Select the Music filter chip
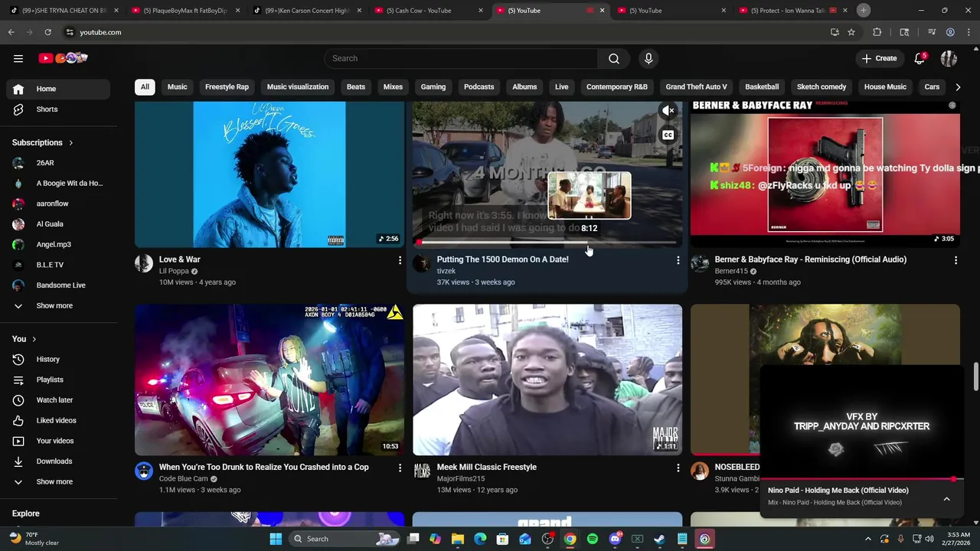 [x=177, y=86]
